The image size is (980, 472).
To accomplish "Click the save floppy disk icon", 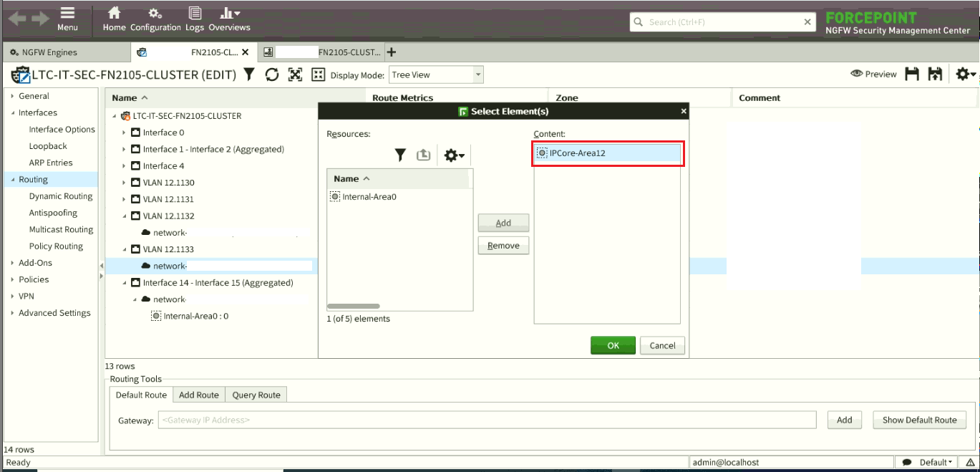I will click(912, 74).
